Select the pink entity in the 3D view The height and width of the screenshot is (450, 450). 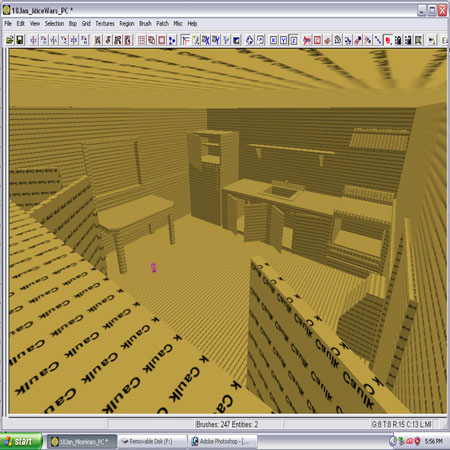(154, 268)
